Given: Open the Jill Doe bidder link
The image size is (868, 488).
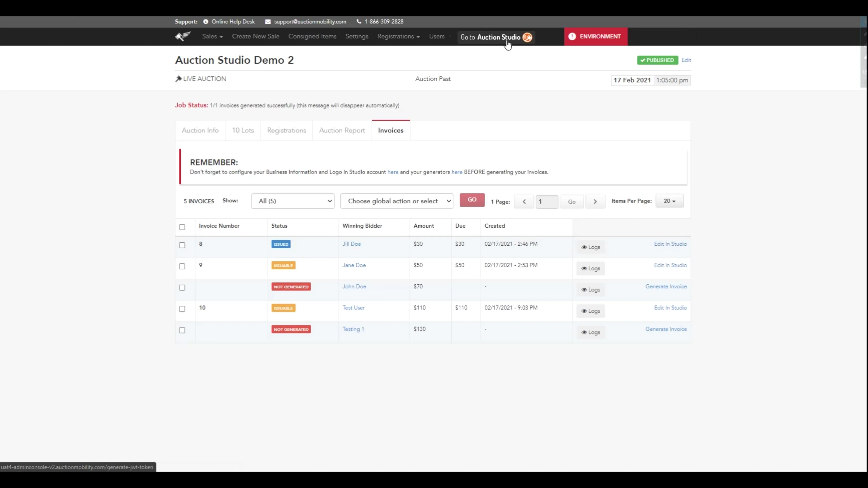Looking at the screenshot, I should 351,244.
